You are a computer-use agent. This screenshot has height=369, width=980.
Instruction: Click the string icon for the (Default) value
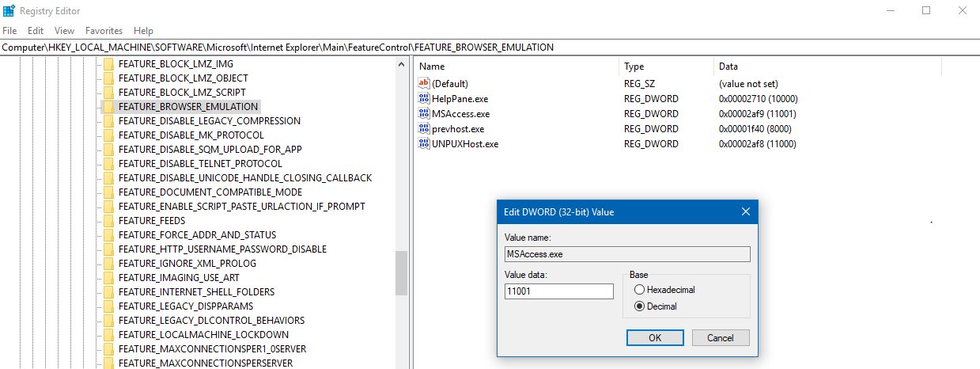pyautogui.click(x=424, y=84)
